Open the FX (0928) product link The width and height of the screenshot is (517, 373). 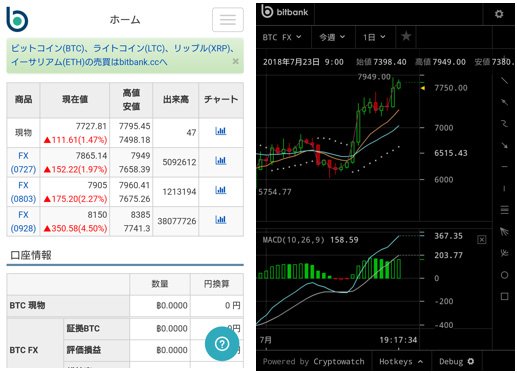pyautogui.click(x=23, y=222)
